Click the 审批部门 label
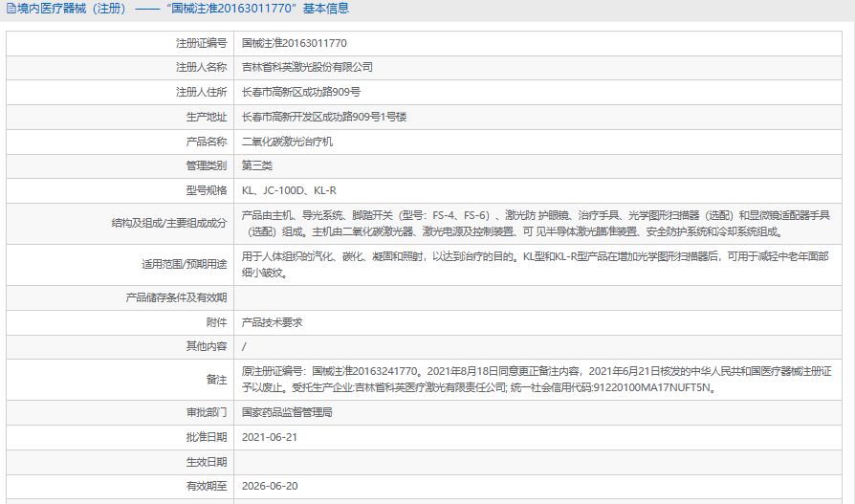The height and width of the screenshot is (504, 855). [x=207, y=412]
